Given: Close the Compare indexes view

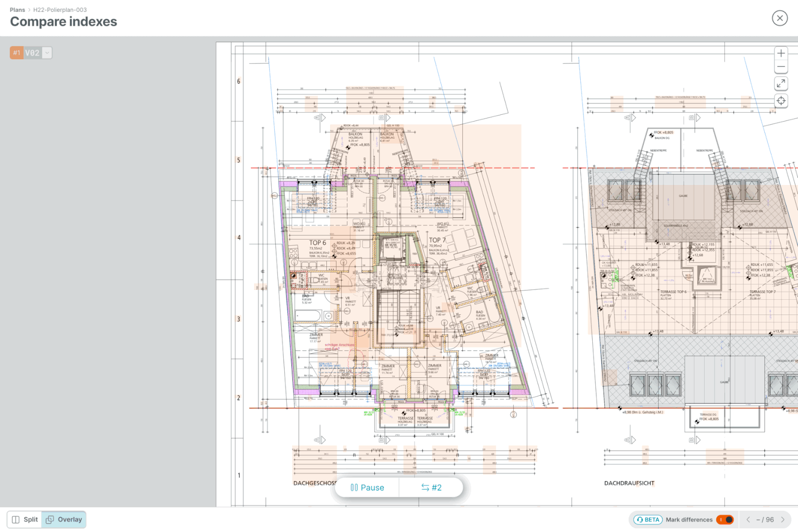Looking at the screenshot, I should tap(779, 18).
